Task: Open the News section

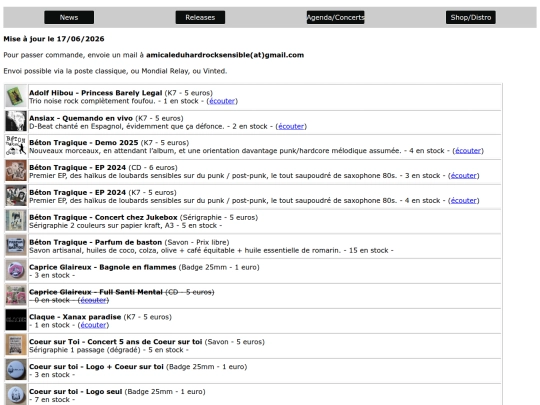Action: pyautogui.click(x=69, y=18)
